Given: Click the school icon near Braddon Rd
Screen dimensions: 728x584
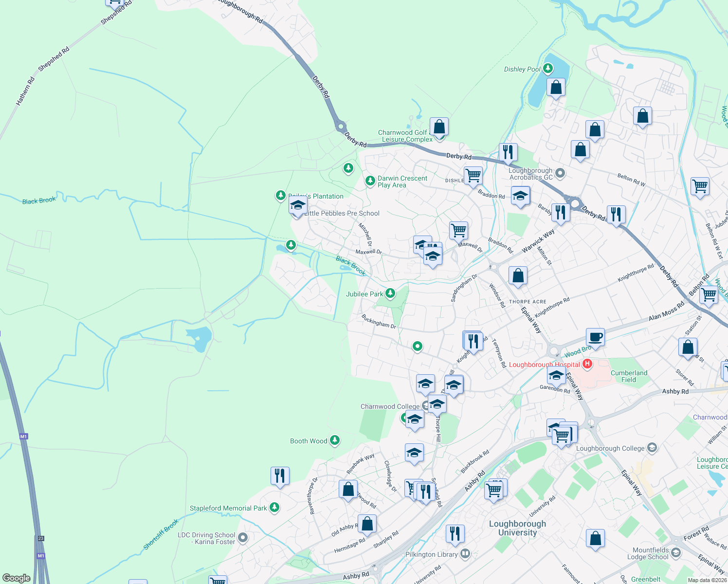Looking at the screenshot, I should point(520,197).
